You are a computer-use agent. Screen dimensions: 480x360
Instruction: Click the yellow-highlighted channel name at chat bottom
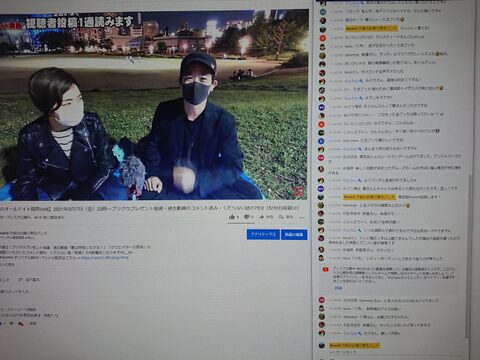pos(354,345)
